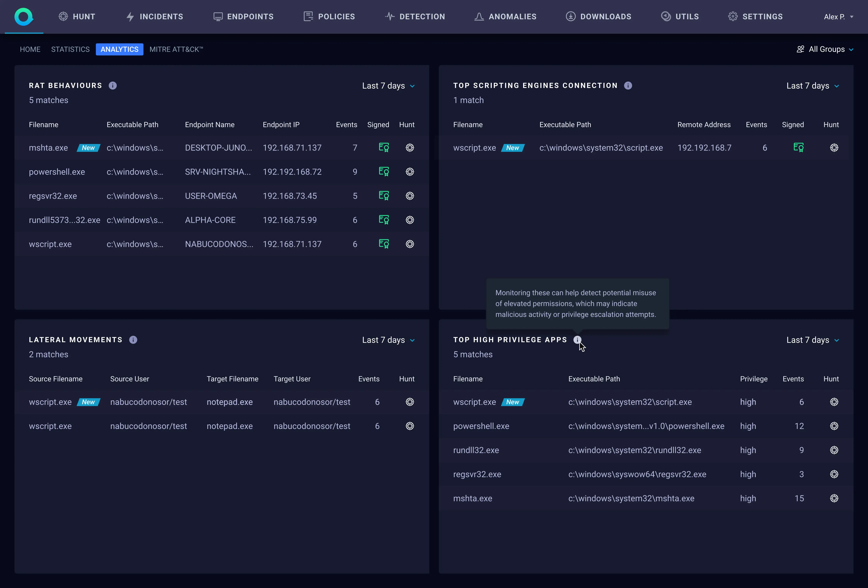Viewport: 868px width, 588px height.
Task: Hunt mshta.exe in High Privilege Apps
Action: [834, 498]
